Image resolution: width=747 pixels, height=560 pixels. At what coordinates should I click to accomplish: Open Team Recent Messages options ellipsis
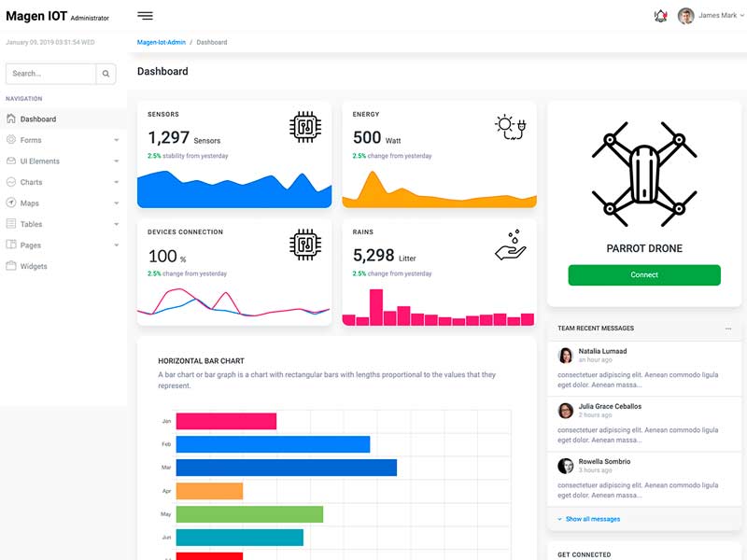728,329
